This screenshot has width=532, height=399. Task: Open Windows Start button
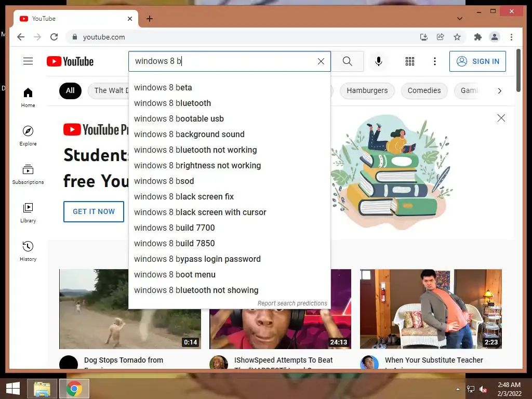13,389
